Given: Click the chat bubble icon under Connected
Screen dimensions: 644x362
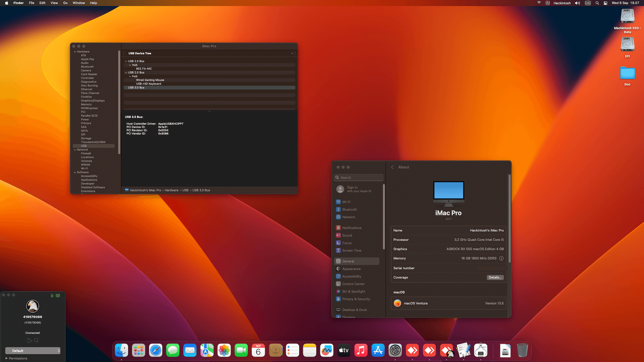Looking at the screenshot, I should [x=36, y=340].
